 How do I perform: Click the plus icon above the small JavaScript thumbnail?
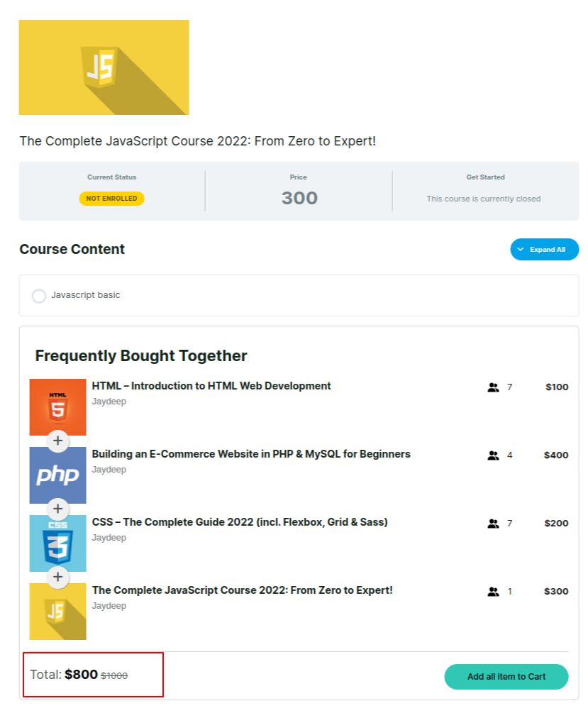[57, 577]
